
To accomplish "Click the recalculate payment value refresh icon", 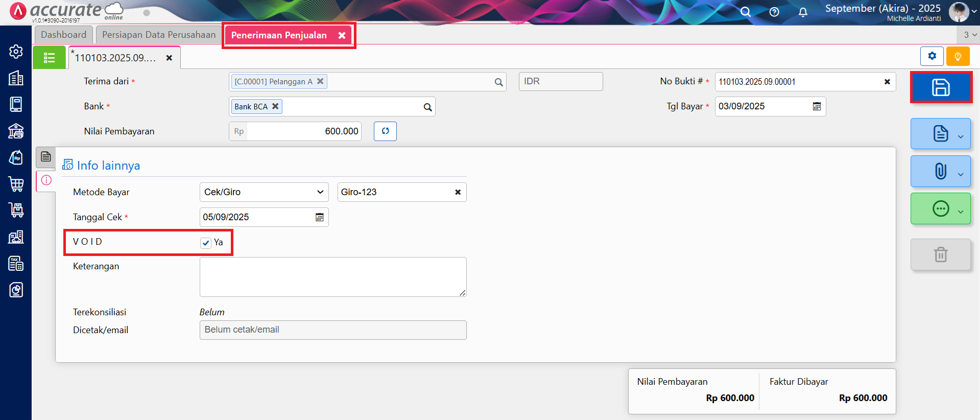I will 385,131.
